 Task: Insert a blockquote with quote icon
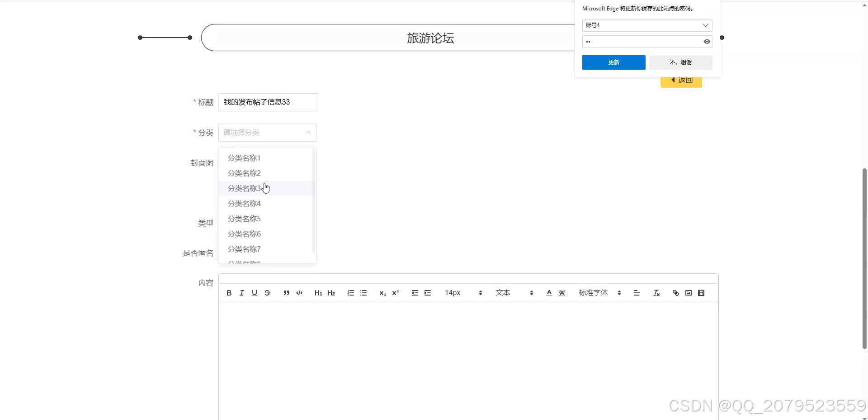pos(286,293)
